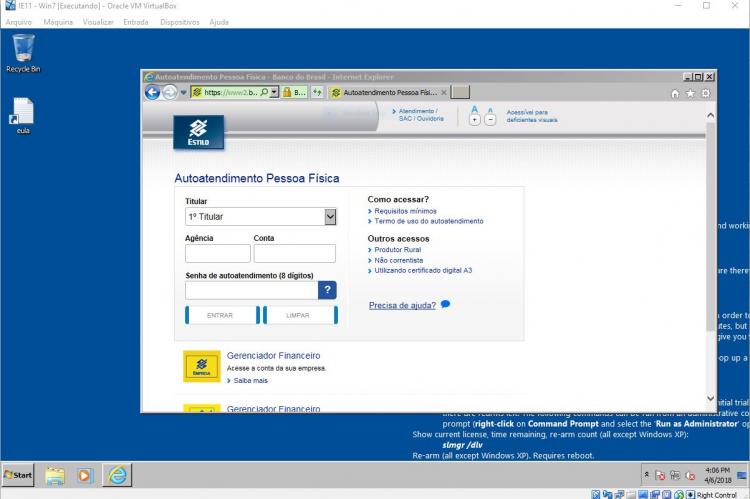
Task: Click the refresh page icon
Action: click(317, 92)
